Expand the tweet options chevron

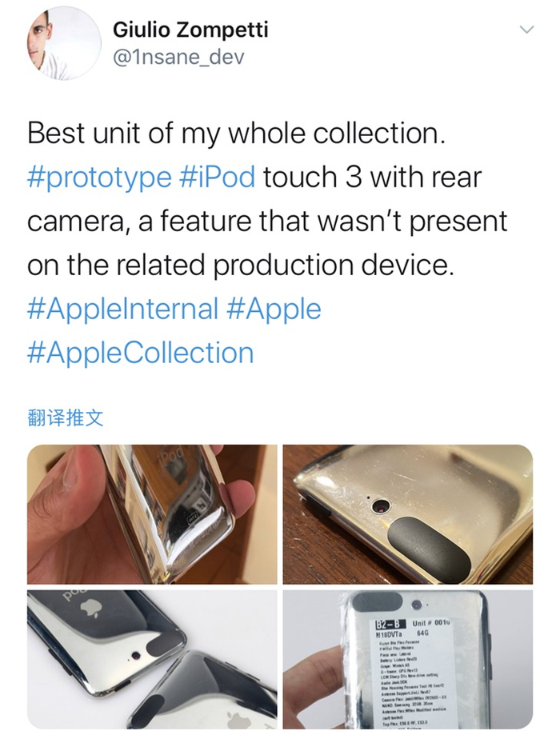pos(526,30)
